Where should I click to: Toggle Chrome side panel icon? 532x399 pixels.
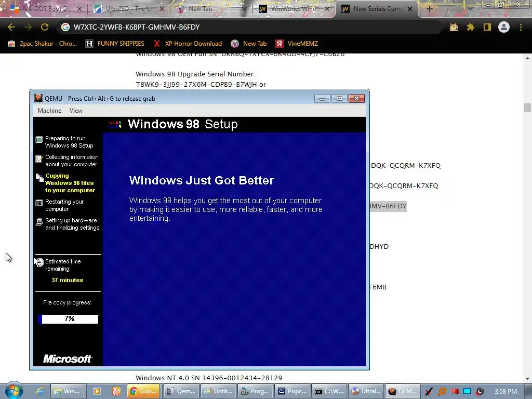(487, 27)
